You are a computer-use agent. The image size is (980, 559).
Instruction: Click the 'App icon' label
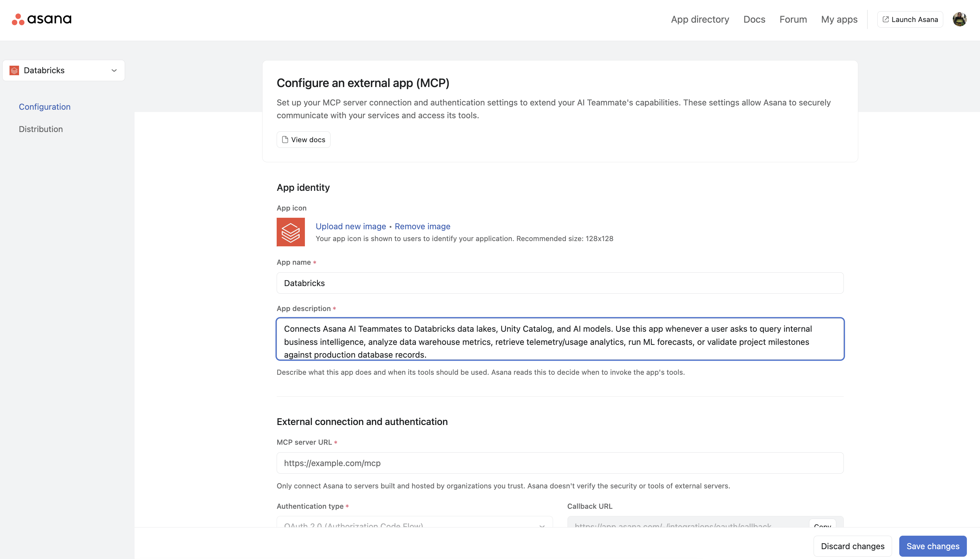pyautogui.click(x=291, y=208)
